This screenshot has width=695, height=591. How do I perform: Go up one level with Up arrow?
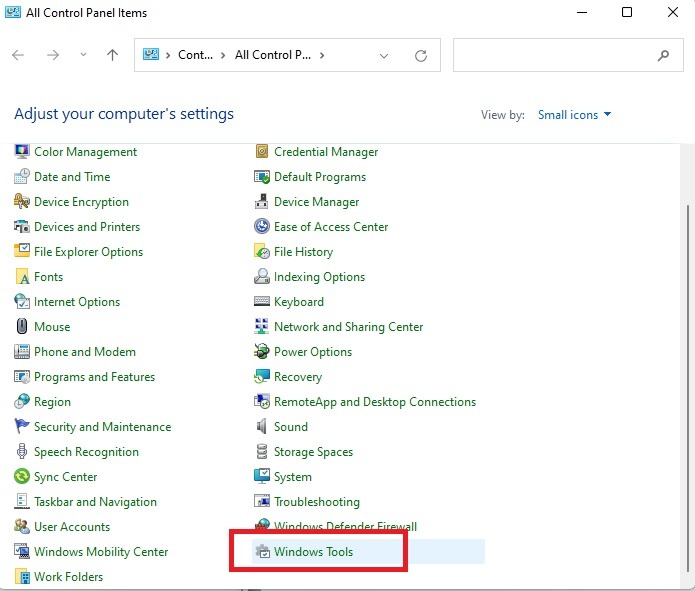coord(113,55)
